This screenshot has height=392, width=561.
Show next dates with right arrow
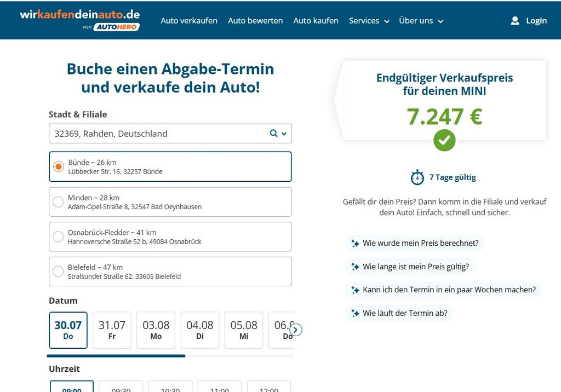(x=295, y=330)
